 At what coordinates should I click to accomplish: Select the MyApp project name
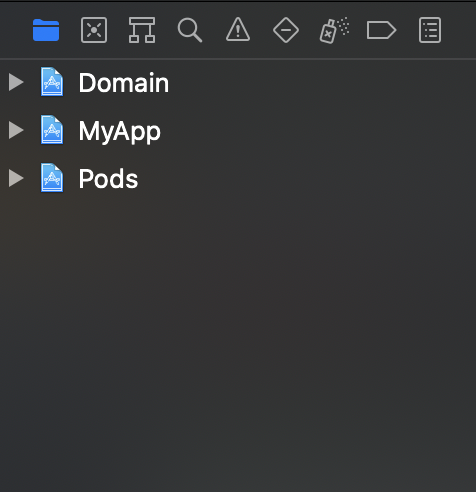click(x=120, y=132)
